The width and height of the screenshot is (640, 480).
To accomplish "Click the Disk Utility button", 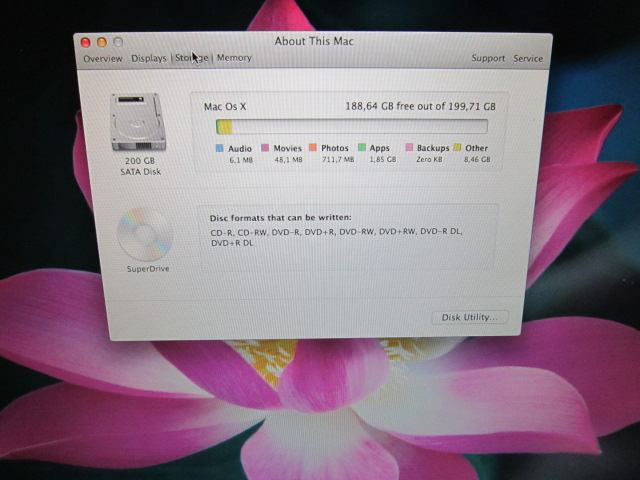I will tap(469, 317).
